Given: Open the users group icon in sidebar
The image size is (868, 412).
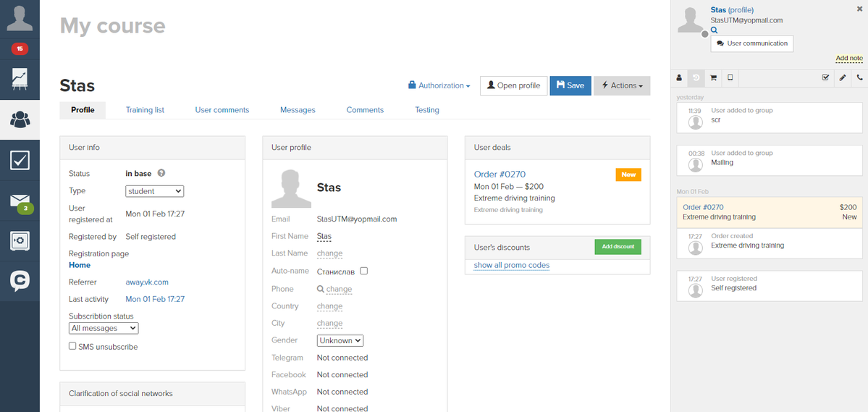Looking at the screenshot, I should (20, 119).
